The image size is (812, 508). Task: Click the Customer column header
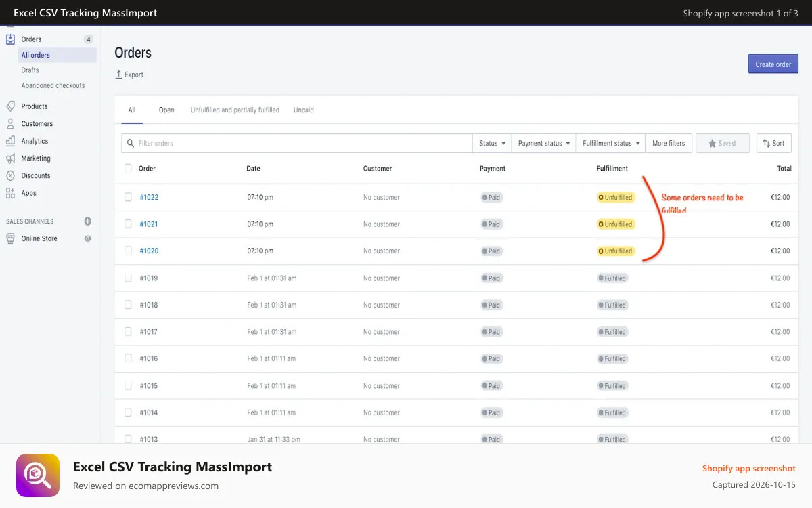(378, 169)
